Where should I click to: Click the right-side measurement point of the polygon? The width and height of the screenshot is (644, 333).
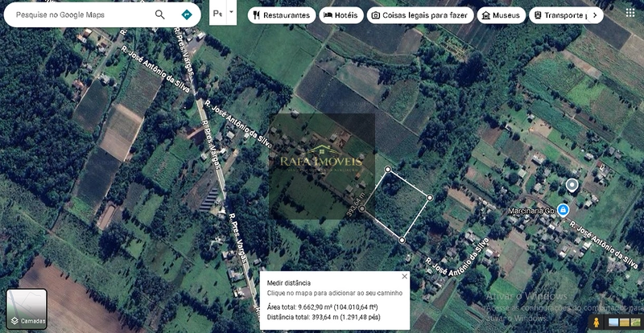tap(430, 198)
